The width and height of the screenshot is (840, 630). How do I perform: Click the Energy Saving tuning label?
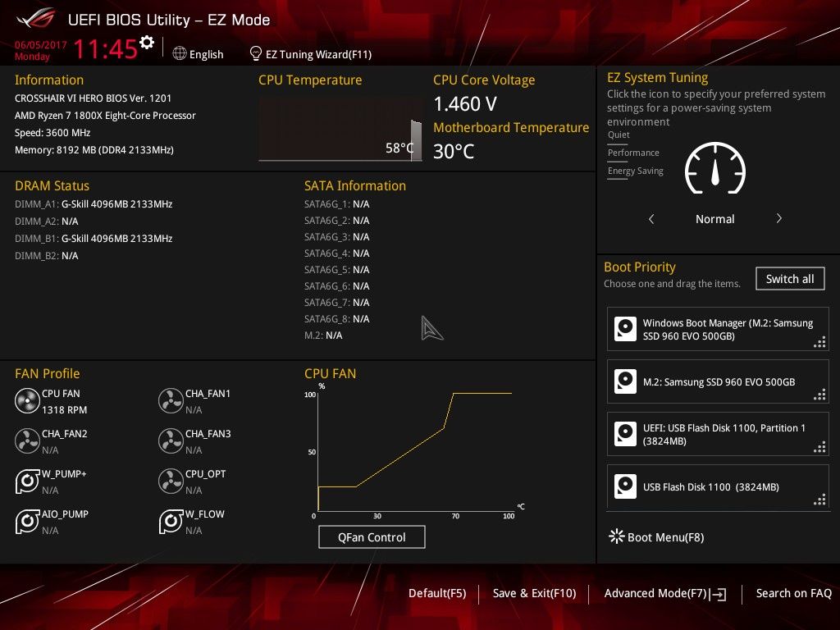coord(636,171)
